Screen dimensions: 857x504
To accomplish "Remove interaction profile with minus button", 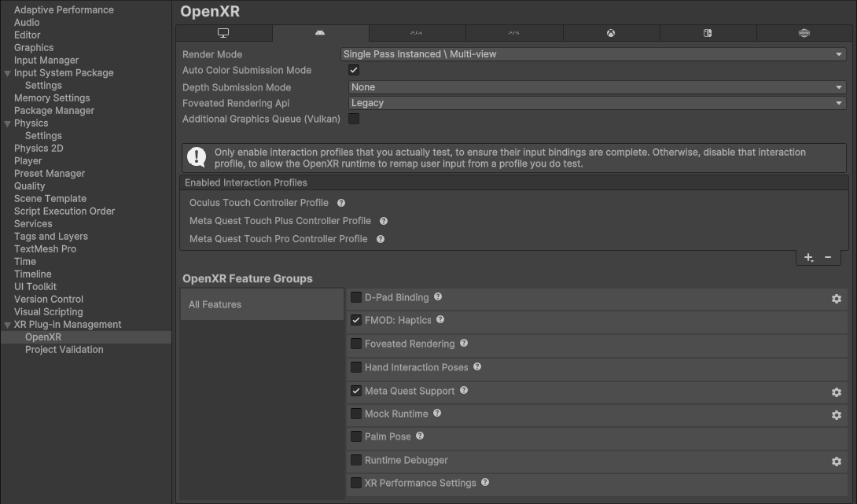I will pos(828,257).
